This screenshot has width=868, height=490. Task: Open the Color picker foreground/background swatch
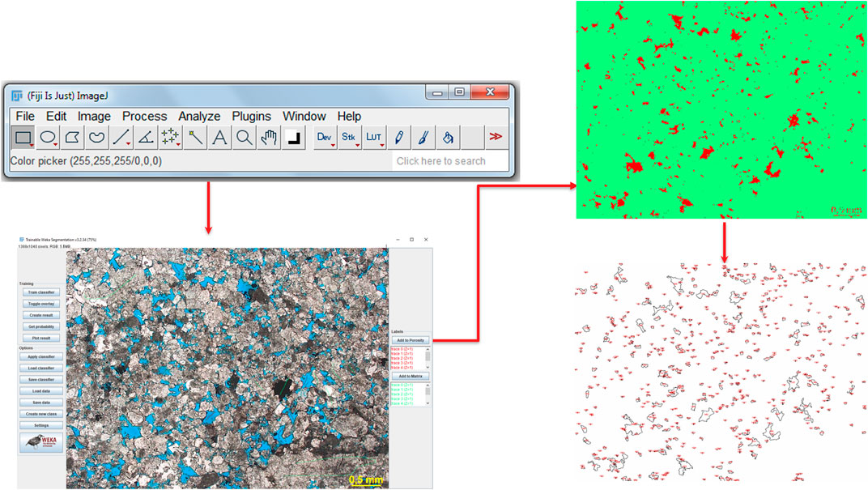point(293,138)
